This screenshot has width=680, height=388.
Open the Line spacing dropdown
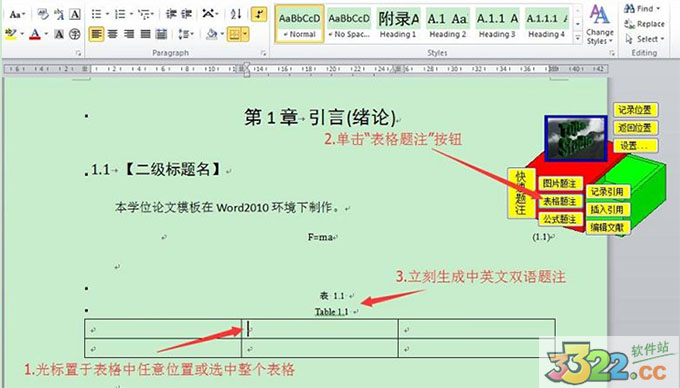click(x=186, y=34)
